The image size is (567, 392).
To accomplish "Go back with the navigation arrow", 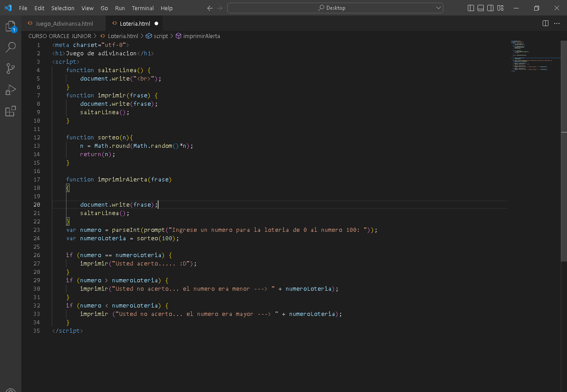I will (210, 8).
